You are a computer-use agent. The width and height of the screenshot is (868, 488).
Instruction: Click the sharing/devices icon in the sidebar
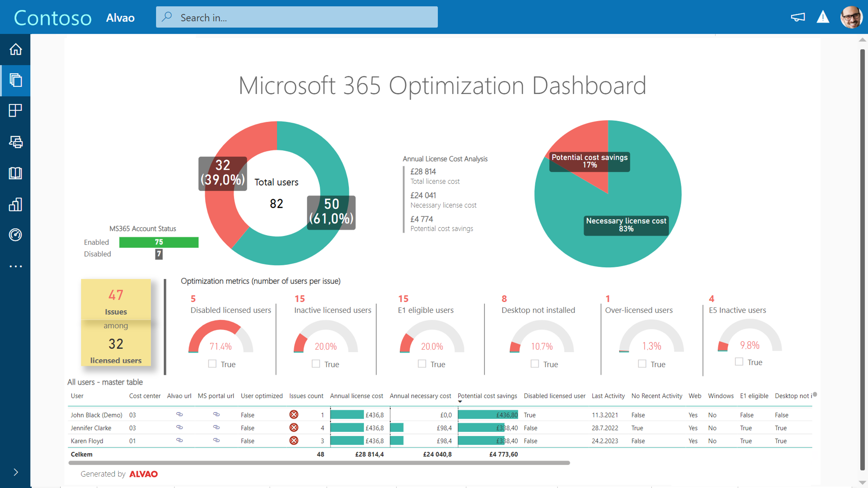pyautogui.click(x=15, y=142)
